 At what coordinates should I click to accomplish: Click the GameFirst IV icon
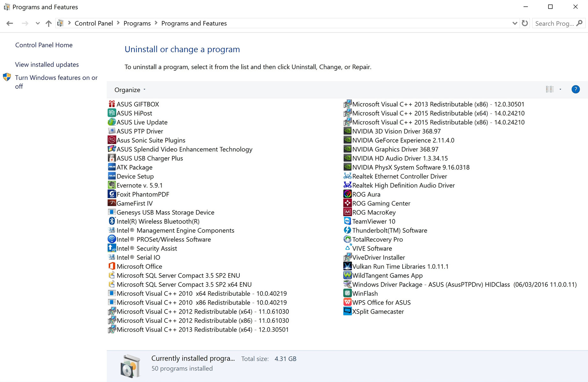coord(112,203)
